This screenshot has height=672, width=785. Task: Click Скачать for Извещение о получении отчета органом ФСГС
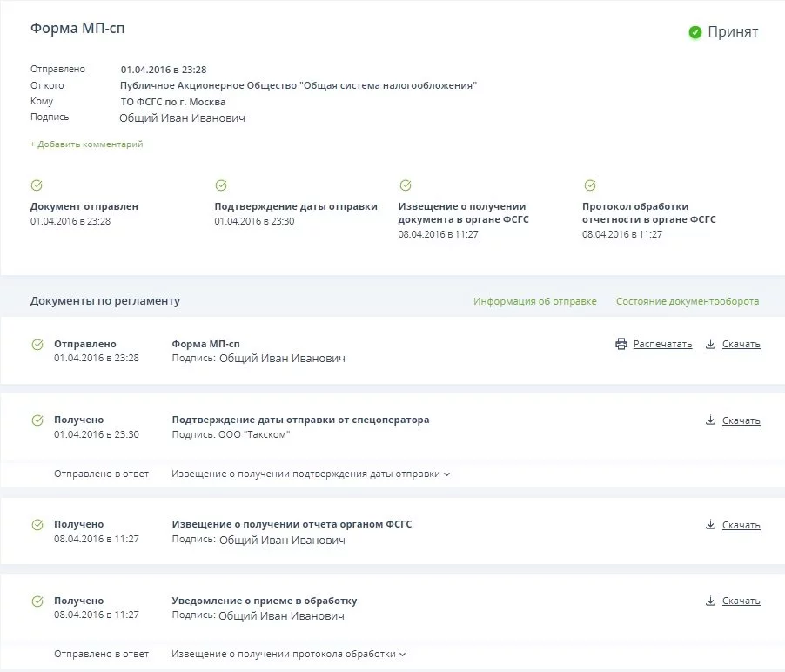741,525
